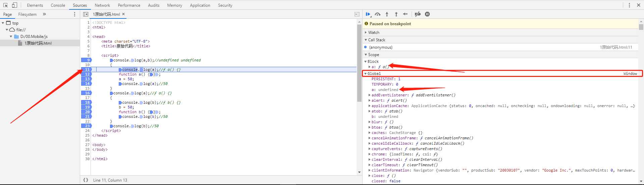Viewport: 644px width, 185px height.
Task: Collapse the Global scope
Action: click(x=366, y=74)
